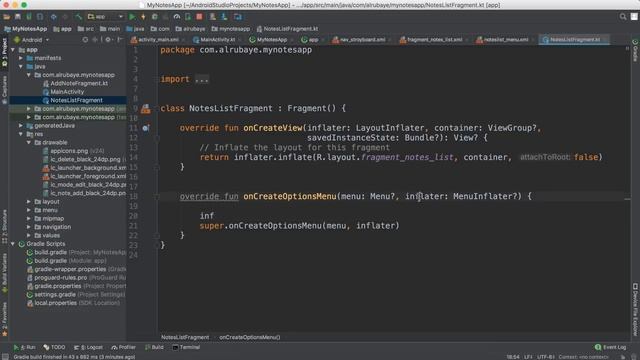Click UTF-8 encoding in status bar
This screenshot has width=640, height=360.
pos(545,357)
